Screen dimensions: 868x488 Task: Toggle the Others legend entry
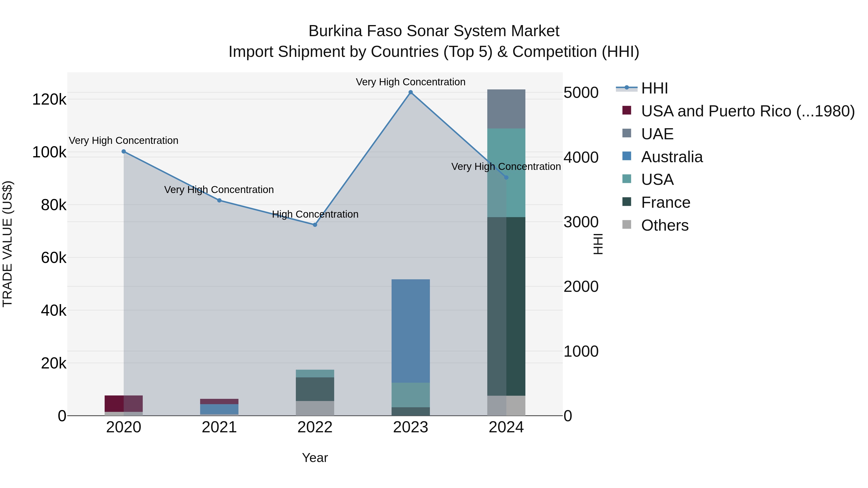point(655,225)
